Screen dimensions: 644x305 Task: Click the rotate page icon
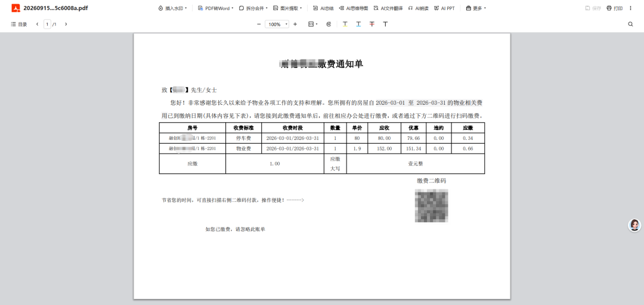329,24
